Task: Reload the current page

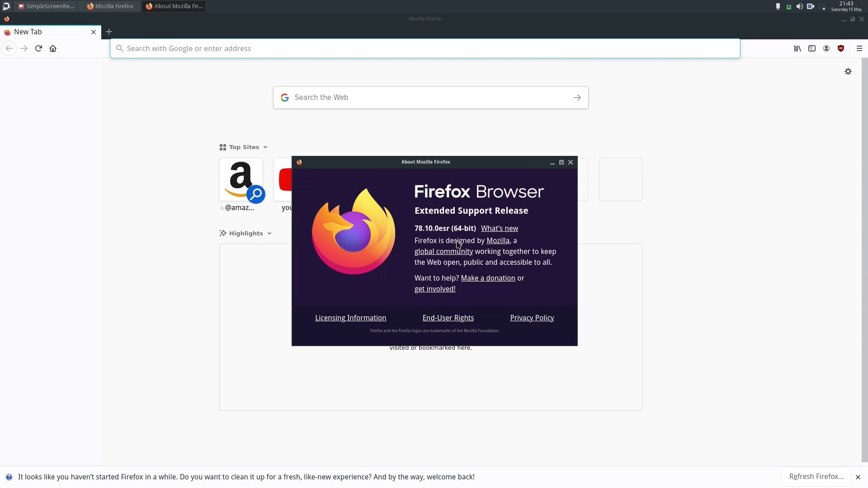Action: pos(38,48)
